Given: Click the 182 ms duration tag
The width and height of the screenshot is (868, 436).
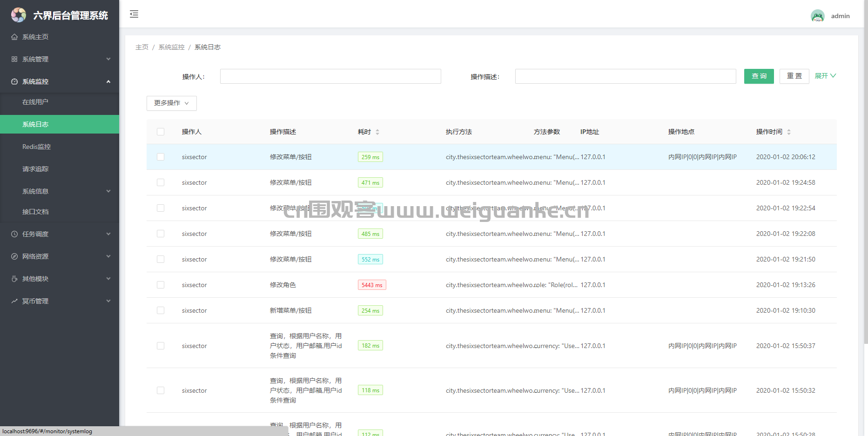Looking at the screenshot, I should point(370,346).
